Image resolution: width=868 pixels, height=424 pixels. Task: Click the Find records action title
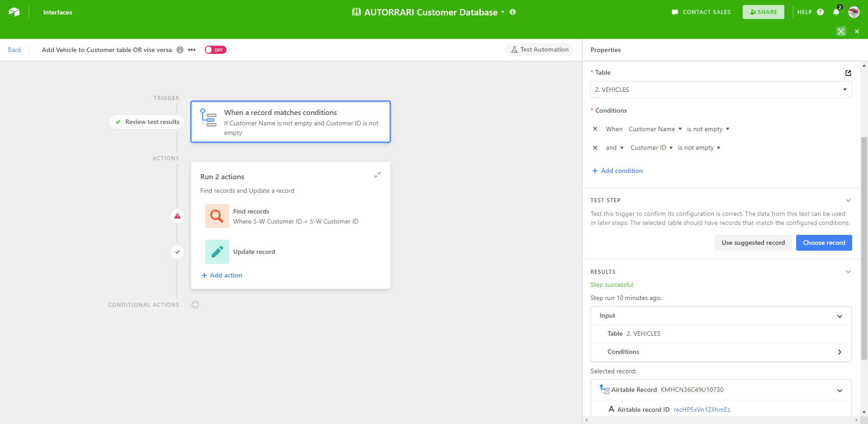click(x=251, y=211)
